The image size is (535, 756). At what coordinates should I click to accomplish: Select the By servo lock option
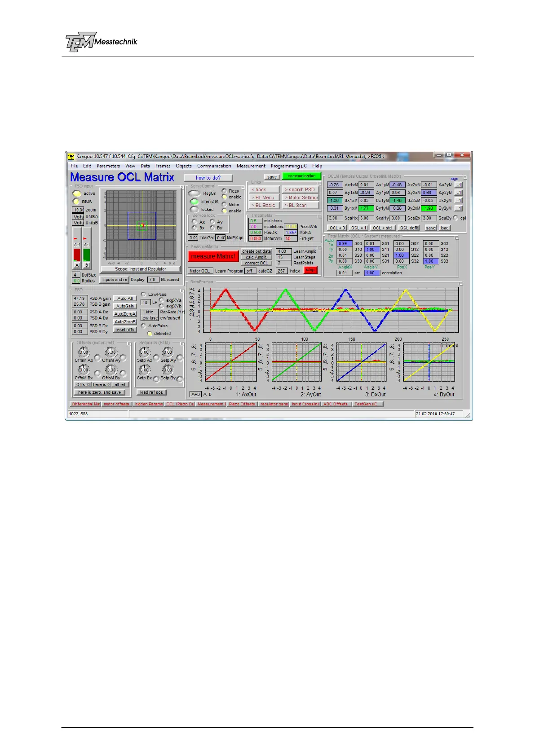[x=212, y=228]
